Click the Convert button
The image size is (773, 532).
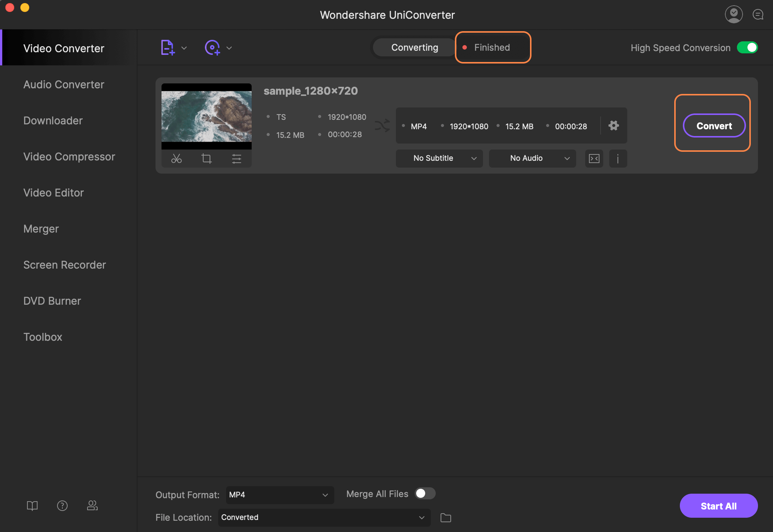714,125
